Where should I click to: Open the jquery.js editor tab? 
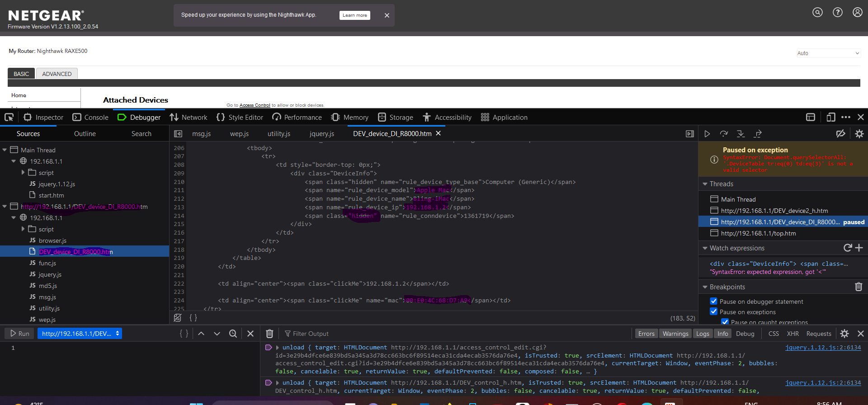(322, 134)
